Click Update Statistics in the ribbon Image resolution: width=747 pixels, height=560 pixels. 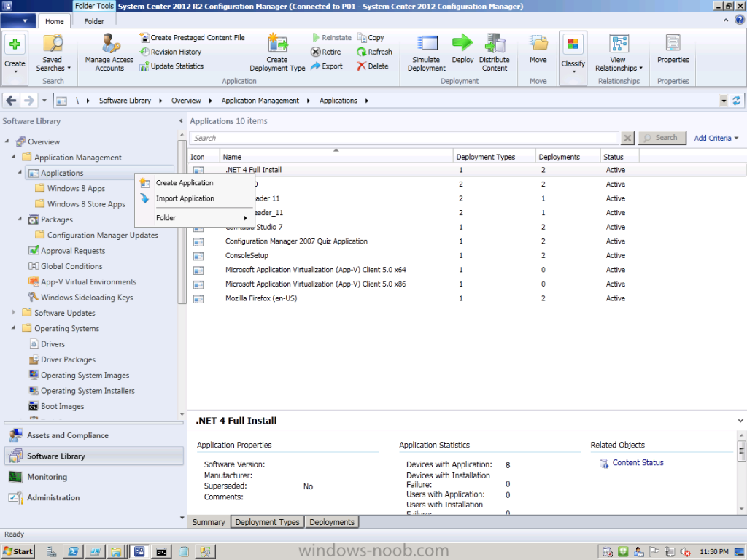[x=171, y=66]
